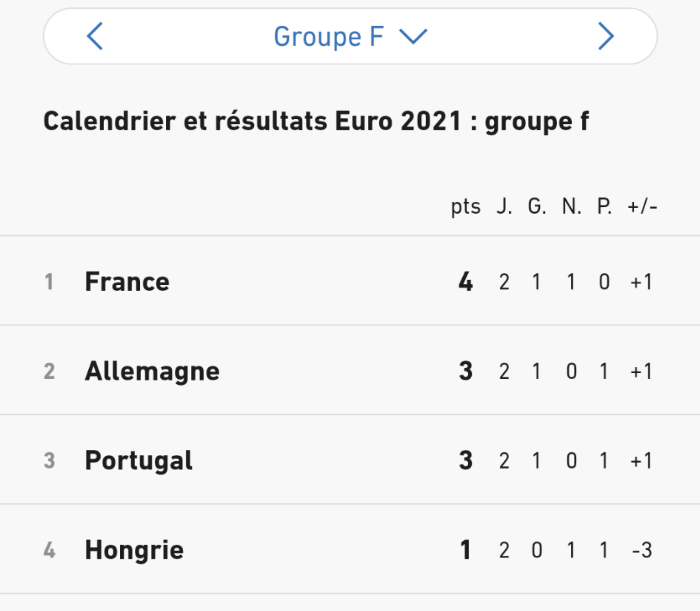Click rank number 4 beside Hongrie
This screenshot has width=700, height=611.
tap(49, 550)
